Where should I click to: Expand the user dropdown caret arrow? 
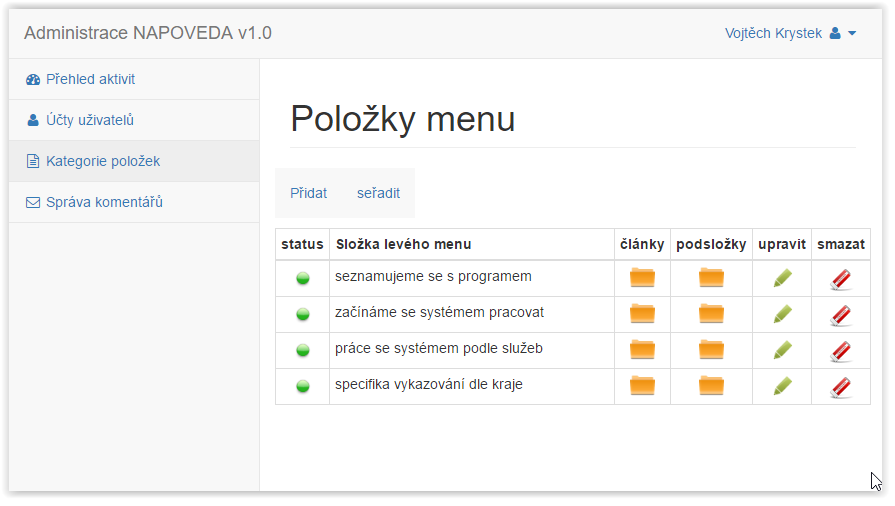(852, 33)
